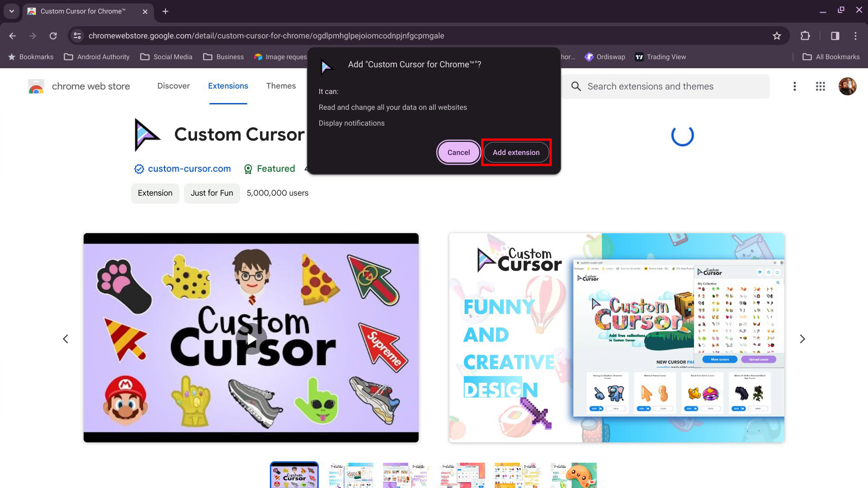Viewport: 868px width, 488px height.
Task: Click the site information icon in address bar
Action: coord(77,36)
